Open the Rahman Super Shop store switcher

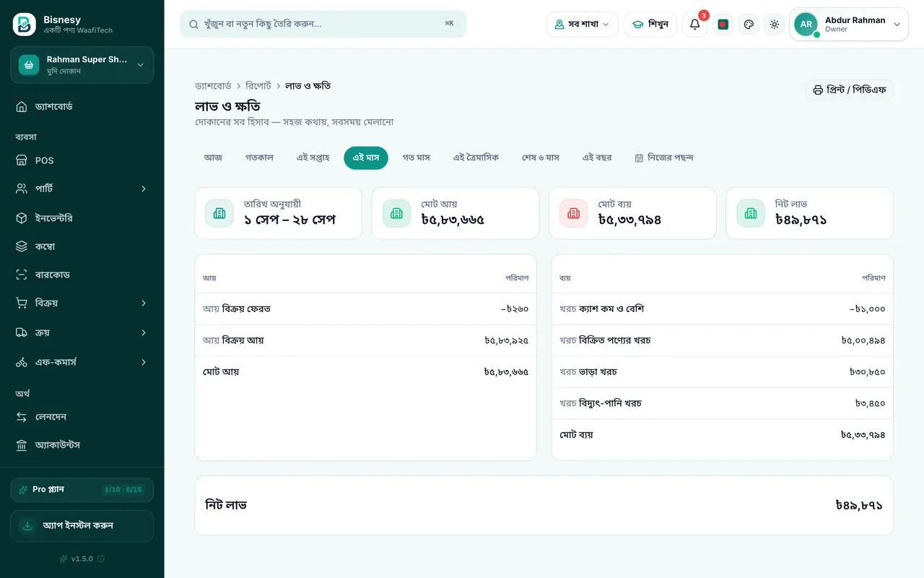(x=82, y=65)
